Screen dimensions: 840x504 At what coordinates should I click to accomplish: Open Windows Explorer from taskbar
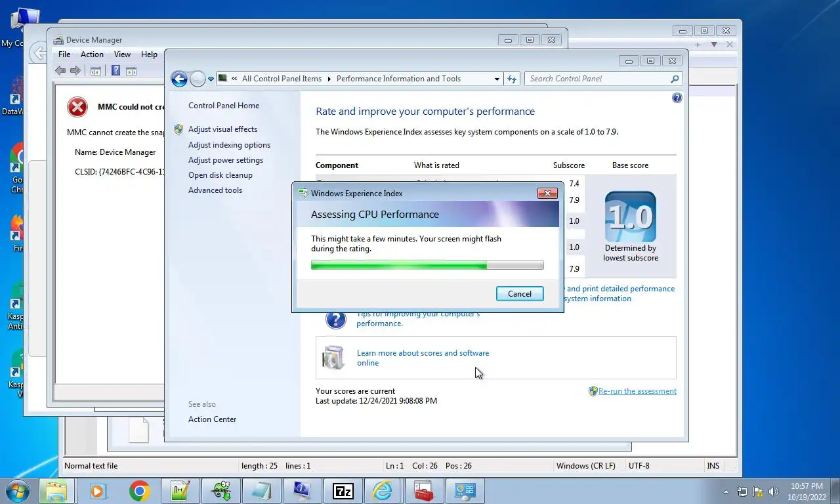tap(56, 491)
